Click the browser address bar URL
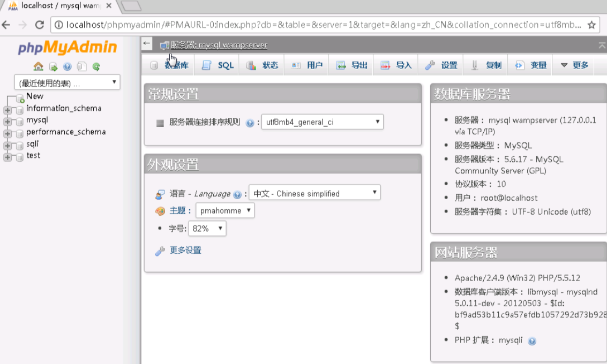This screenshot has width=607, height=364. click(324, 25)
